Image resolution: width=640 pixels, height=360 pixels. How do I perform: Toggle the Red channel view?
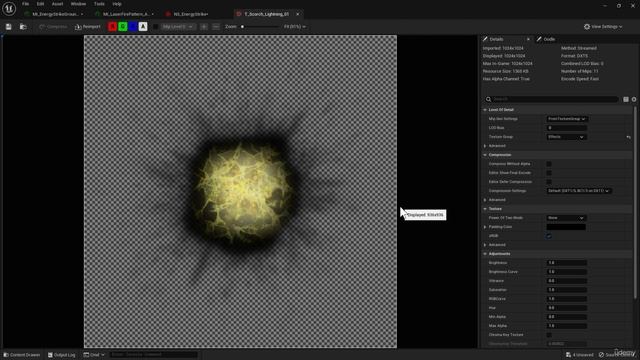112,27
